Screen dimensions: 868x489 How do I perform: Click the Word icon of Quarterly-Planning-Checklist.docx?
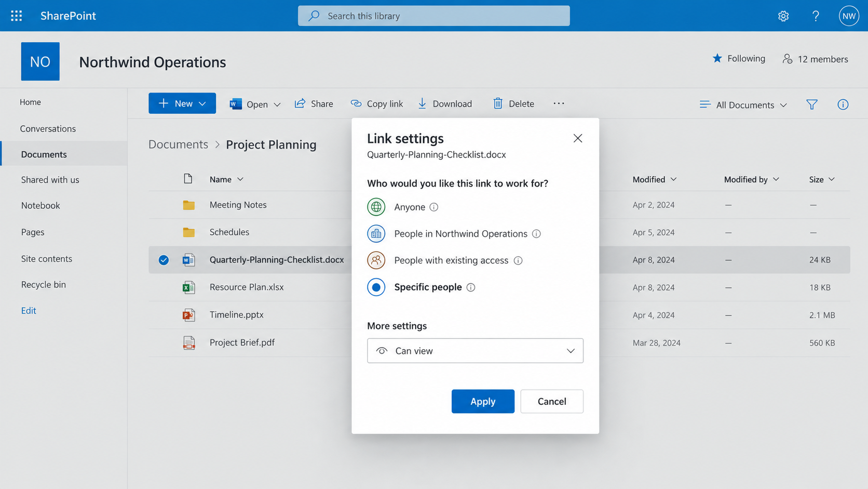188,260
